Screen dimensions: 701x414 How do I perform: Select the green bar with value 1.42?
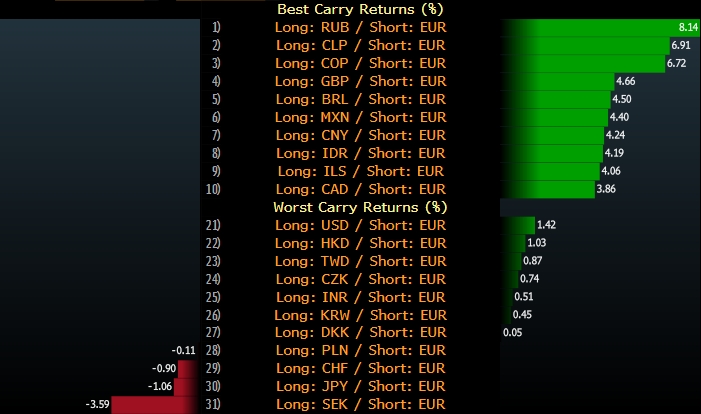pos(516,225)
